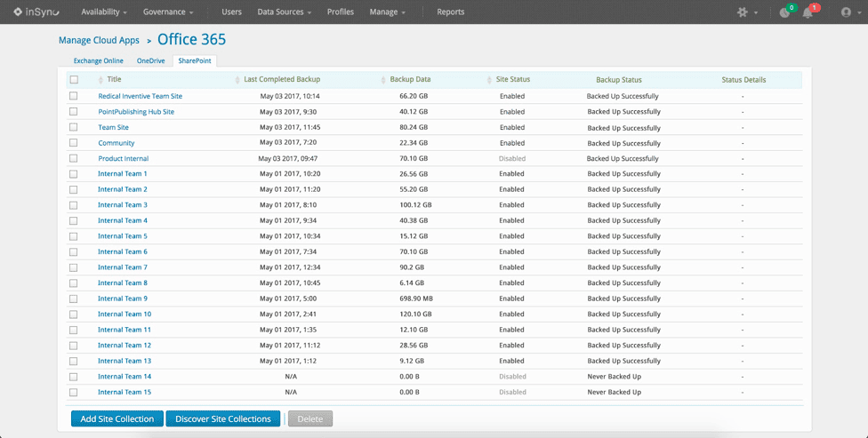Open the settings gear menu
868x438 pixels.
[x=743, y=12]
